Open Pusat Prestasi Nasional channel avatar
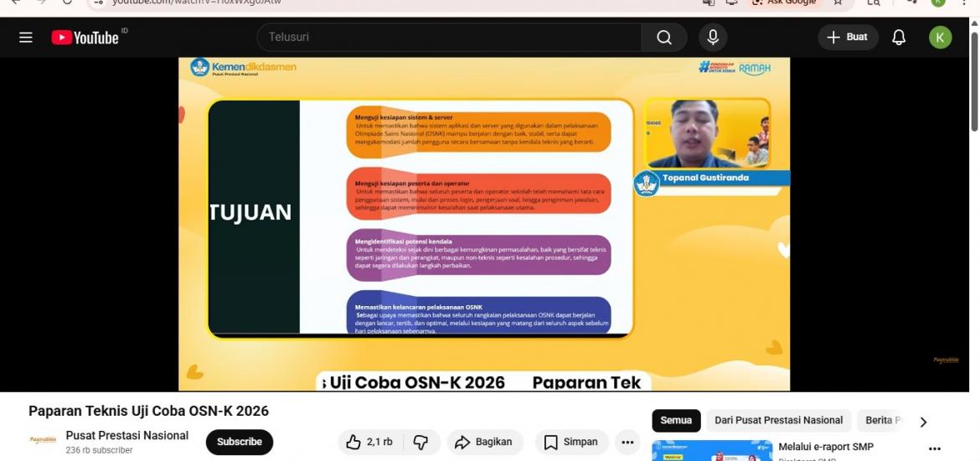The image size is (980, 461). [x=43, y=440]
